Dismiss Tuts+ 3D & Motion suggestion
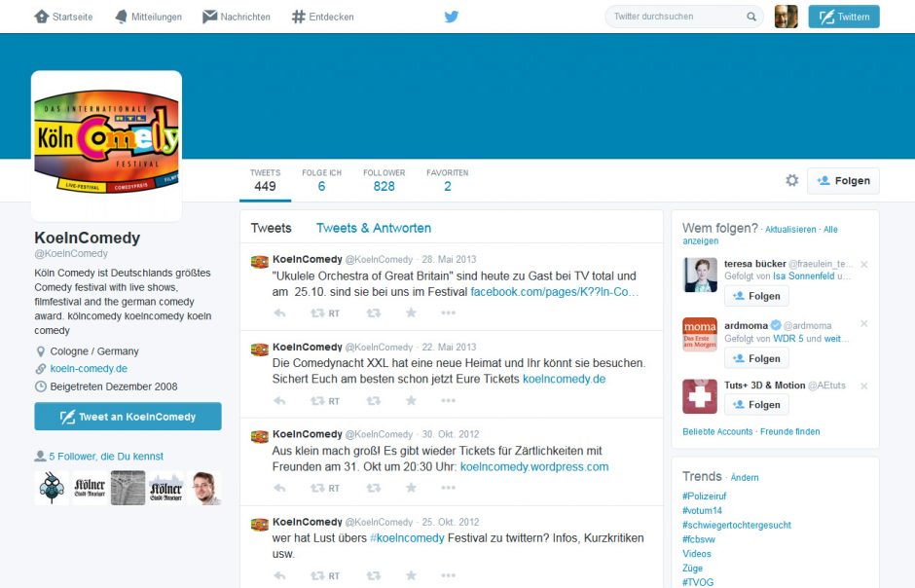This screenshot has width=915, height=588. pyautogui.click(x=864, y=386)
